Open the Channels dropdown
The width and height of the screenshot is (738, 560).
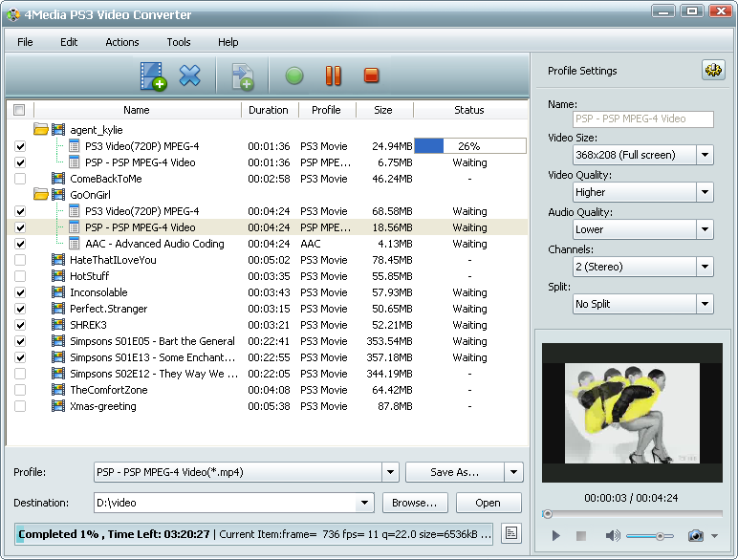coord(705,267)
